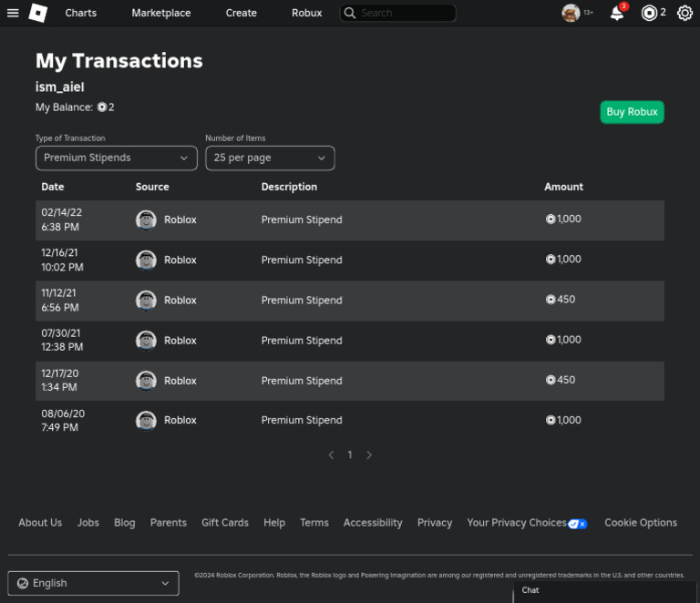Click the search magnifier icon
Viewport: 700px width, 603px height.
click(350, 13)
